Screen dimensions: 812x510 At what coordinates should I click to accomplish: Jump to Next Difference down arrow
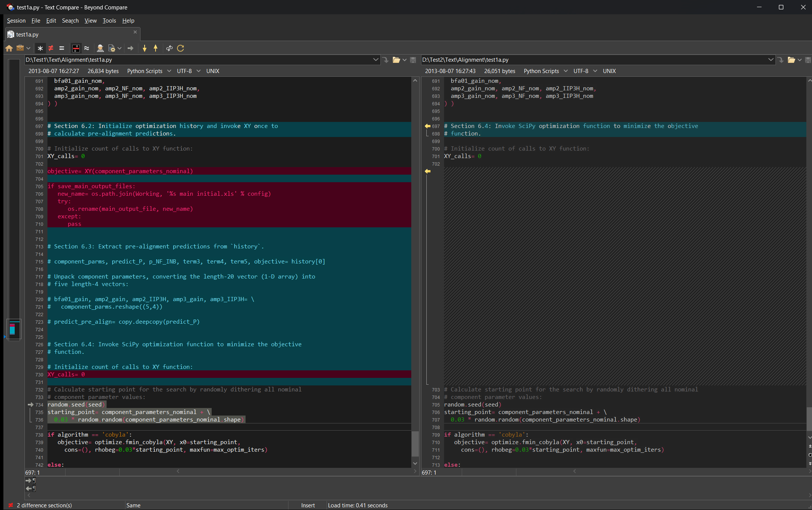(145, 48)
